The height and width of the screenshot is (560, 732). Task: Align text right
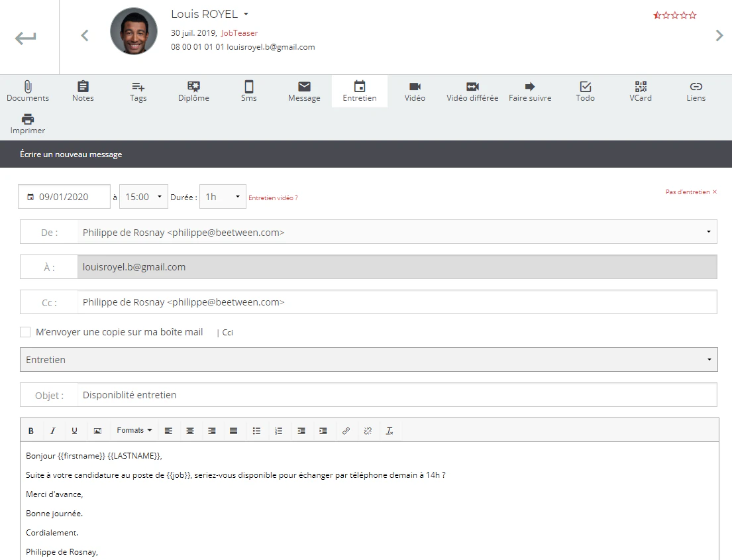[211, 431]
